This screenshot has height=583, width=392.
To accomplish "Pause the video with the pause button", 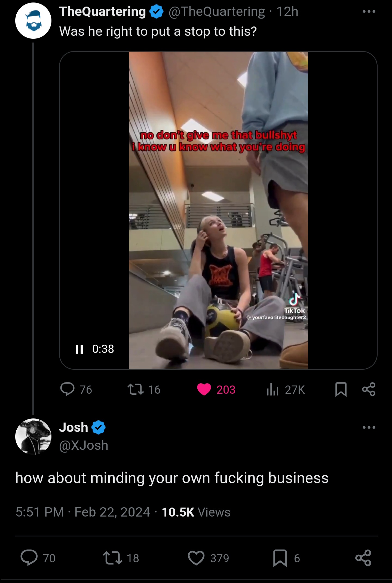I will pyautogui.click(x=79, y=349).
